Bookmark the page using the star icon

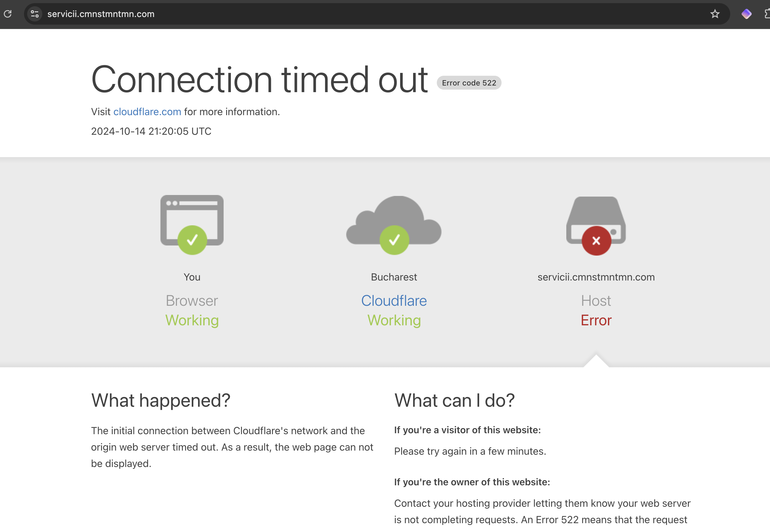click(x=715, y=14)
